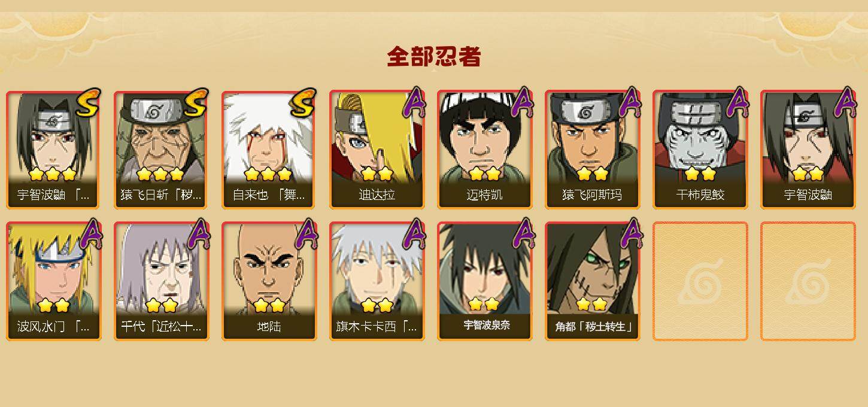868x407 pixels.
Task: Open the 波风水门 blond ninja card
Action: 54,281
